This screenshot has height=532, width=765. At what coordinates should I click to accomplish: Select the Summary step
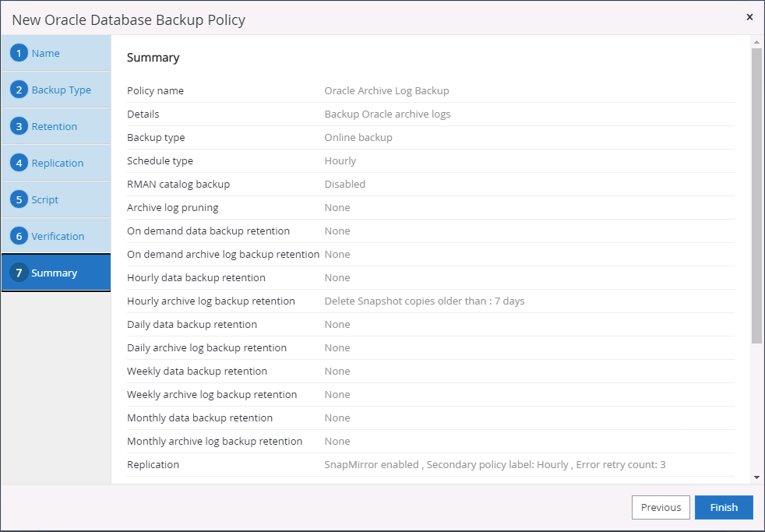point(54,273)
